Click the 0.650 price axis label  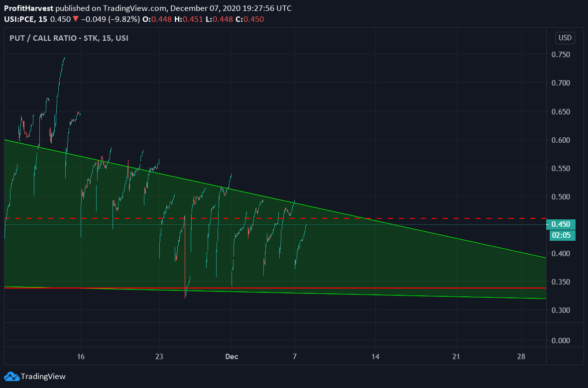pos(561,111)
